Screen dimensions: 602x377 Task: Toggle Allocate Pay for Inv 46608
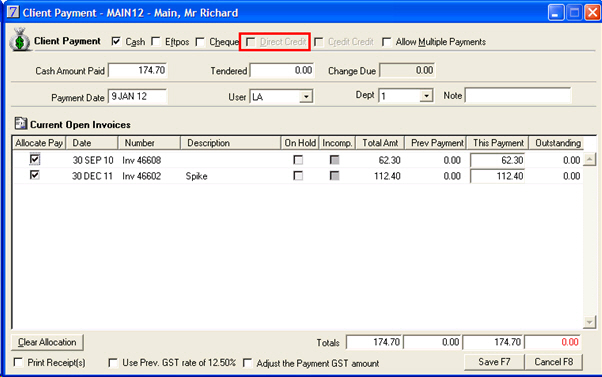pyautogui.click(x=35, y=159)
